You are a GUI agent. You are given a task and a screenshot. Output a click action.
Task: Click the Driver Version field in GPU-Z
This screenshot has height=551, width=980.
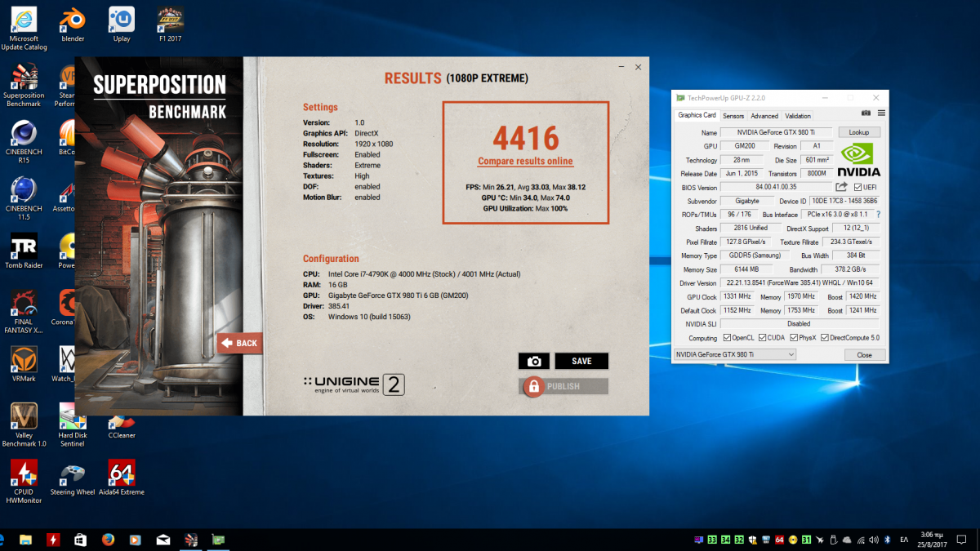point(800,283)
